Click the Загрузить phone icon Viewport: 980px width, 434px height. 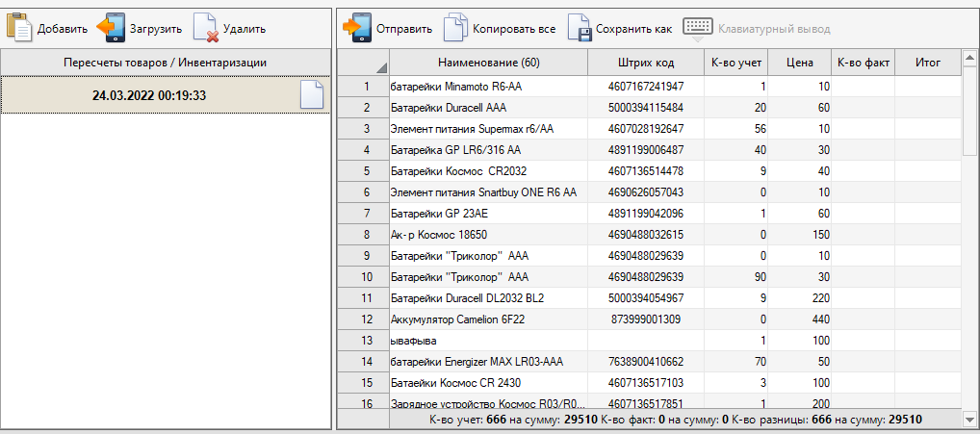click(112, 28)
